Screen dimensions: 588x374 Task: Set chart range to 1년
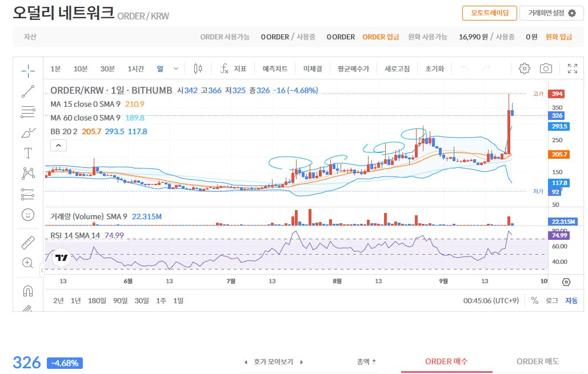pyautogui.click(x=76, y=300)
